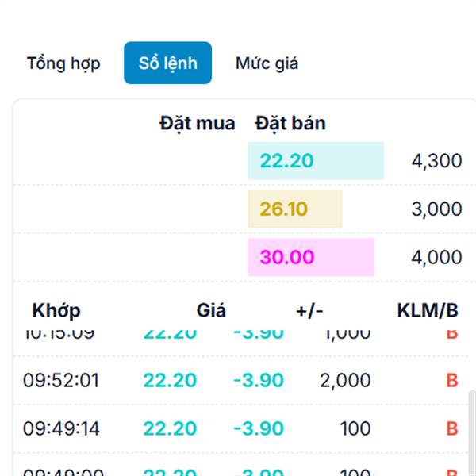476x476 pixels.
Task: Select the 09:52:01 matched trade row
Action: pos(240,380)
